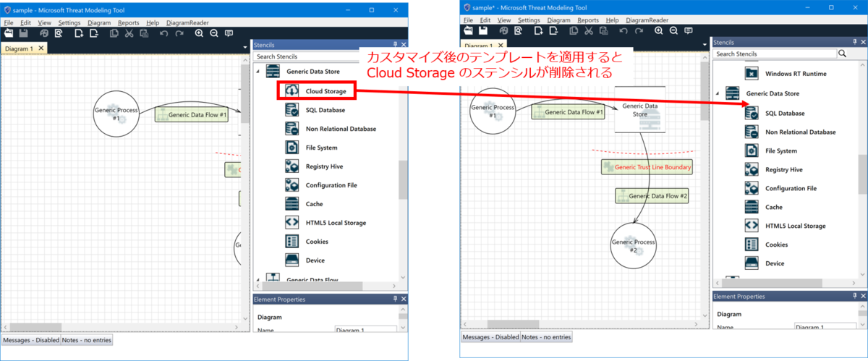
Task: Click Zoom in magnifier in right window
Action: click(658, 30)
